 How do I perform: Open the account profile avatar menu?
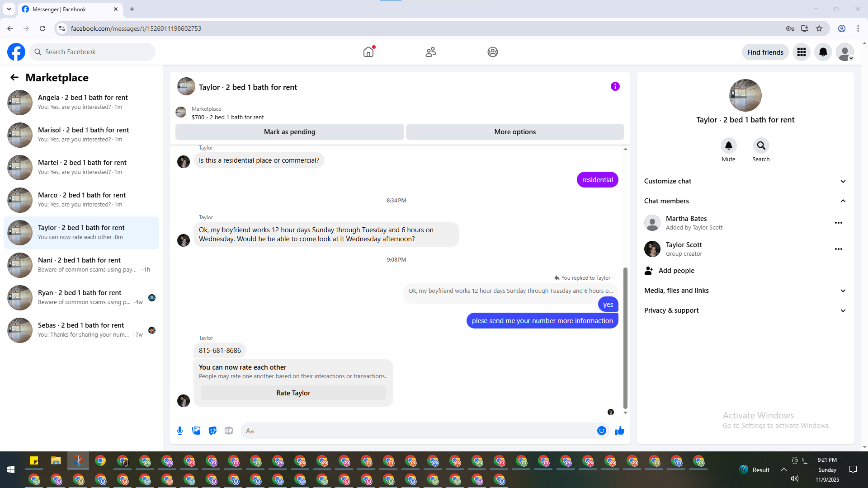(x=845, y=52)
